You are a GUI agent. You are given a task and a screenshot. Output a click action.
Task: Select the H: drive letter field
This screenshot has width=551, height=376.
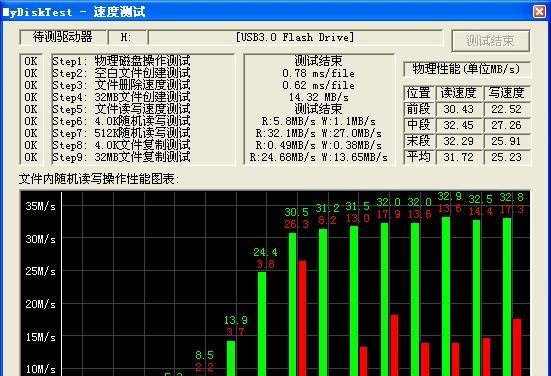[x=127, y=37]
